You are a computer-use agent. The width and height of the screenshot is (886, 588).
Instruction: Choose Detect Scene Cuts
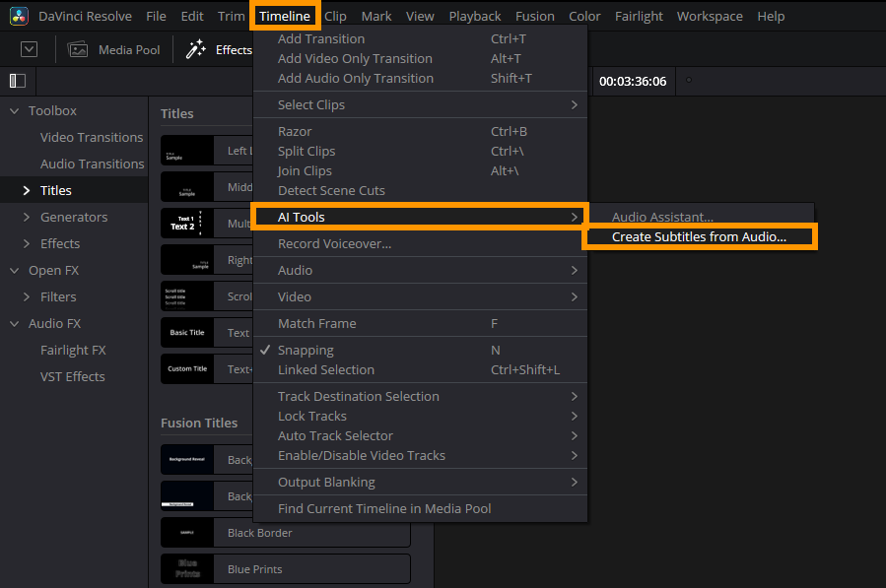coord(421,191)
